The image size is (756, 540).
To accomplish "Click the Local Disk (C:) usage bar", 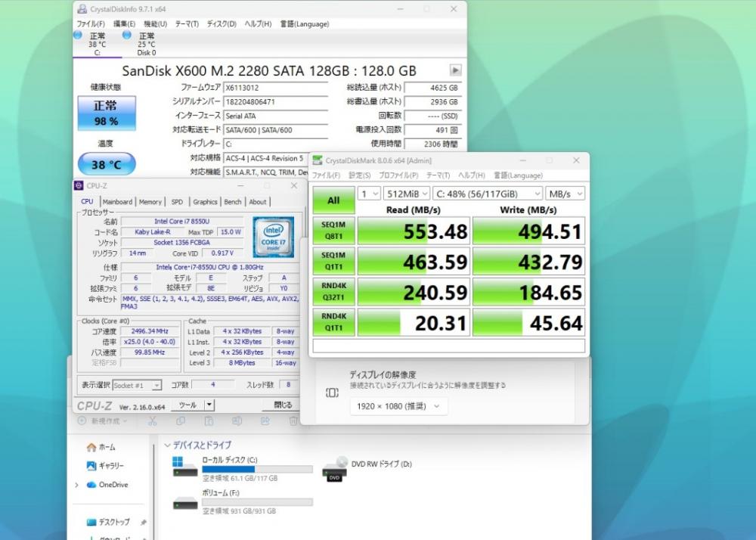I will coord(258,469).
